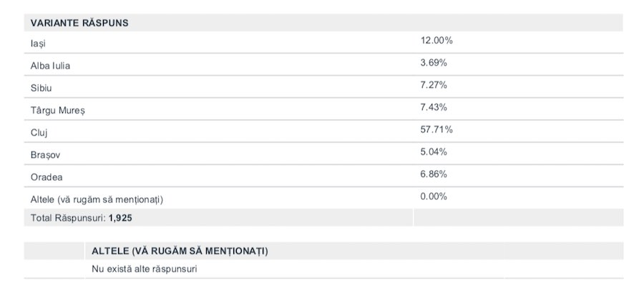Select the Alba Iulia row label
Image resolution: width=644 pixels, height=298 pixels.
(50, 66)
